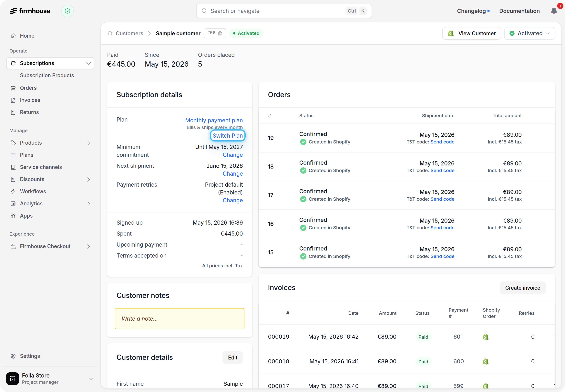Click the Analytics chart icon
This screenshot has width=565, height=392.
pos(13,204)
